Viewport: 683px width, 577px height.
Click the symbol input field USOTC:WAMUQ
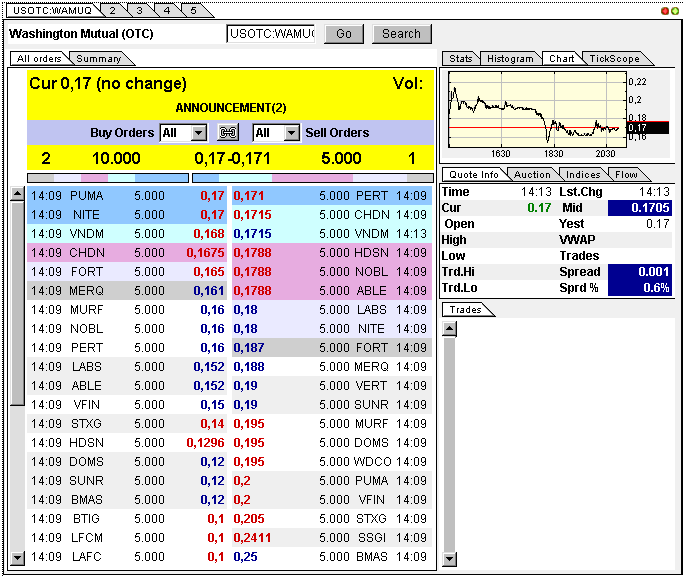[270, 34]
